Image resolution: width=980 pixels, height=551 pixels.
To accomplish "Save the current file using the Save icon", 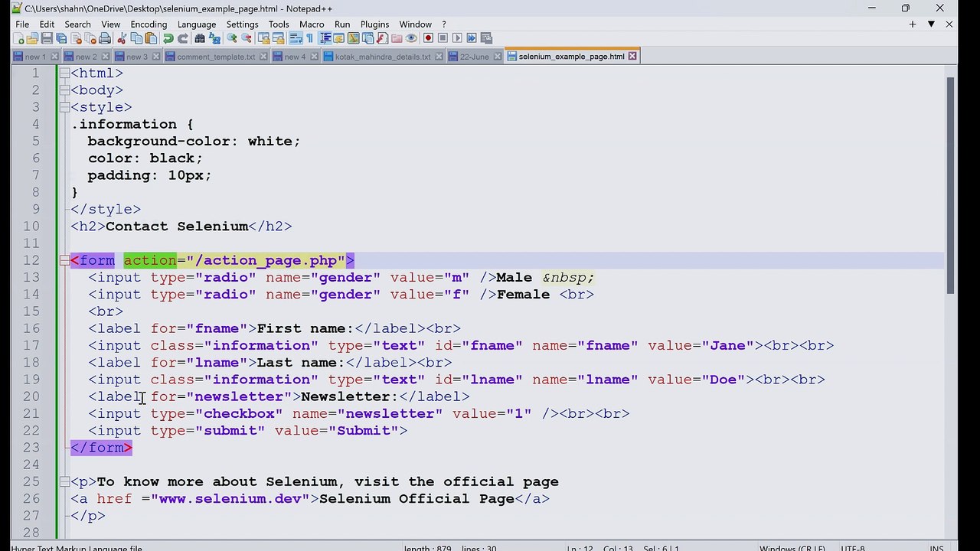I will pos(47,38).
